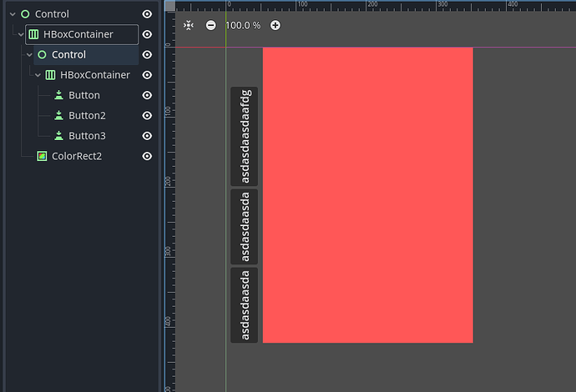Viewport: 576px width, 392px height.
Task: Click the Button2 node type icon
Action: pyautogui.click(x=58, y=115)
